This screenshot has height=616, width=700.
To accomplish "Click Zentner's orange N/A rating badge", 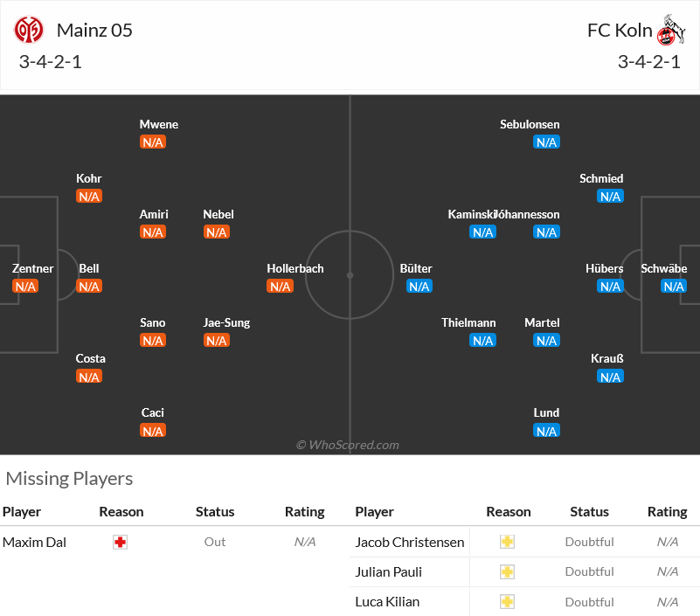I will click(x=25, y=286).
